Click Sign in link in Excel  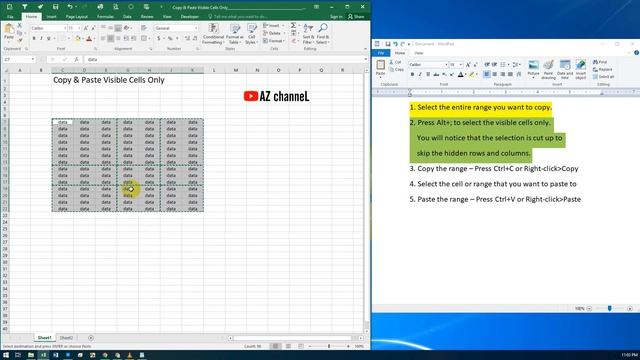click(336, 17)
